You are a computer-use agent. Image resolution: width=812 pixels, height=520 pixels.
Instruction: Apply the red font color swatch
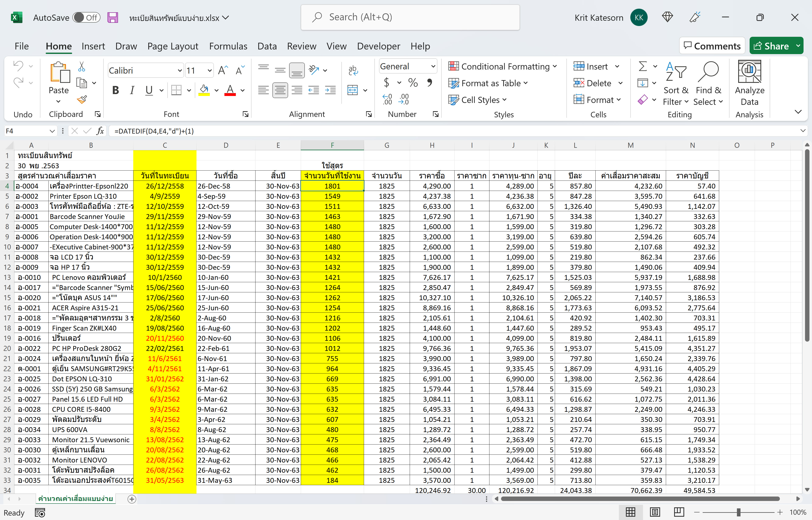click(230, 90)
